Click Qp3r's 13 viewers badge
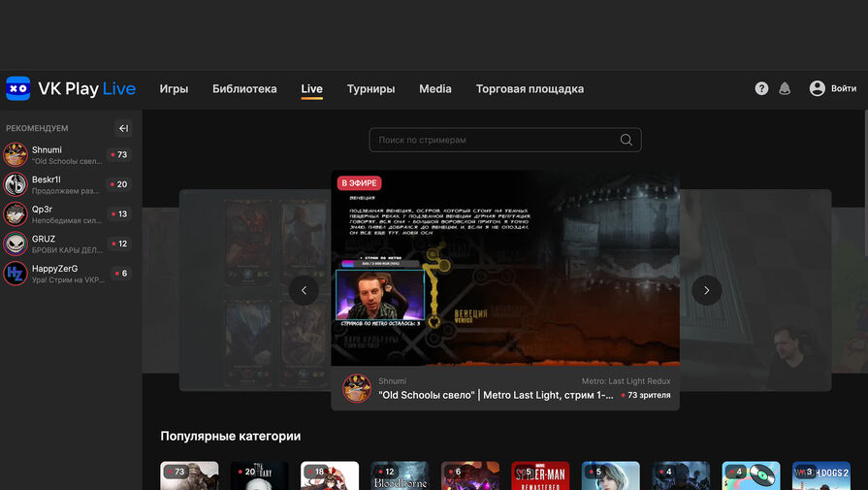The image size is (868, 490). tap(119, 213)
